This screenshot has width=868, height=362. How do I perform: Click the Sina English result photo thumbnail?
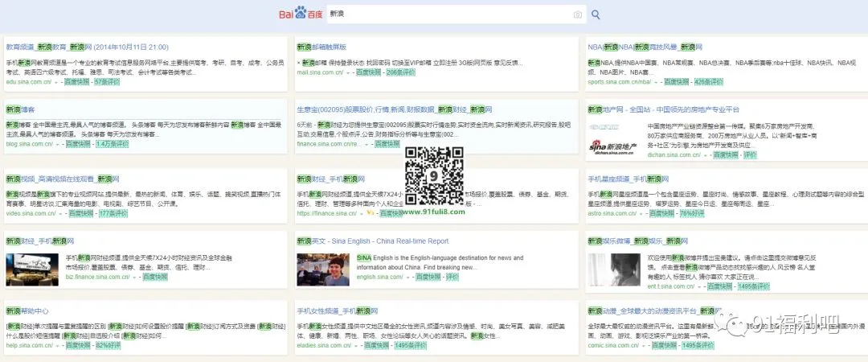323,269
